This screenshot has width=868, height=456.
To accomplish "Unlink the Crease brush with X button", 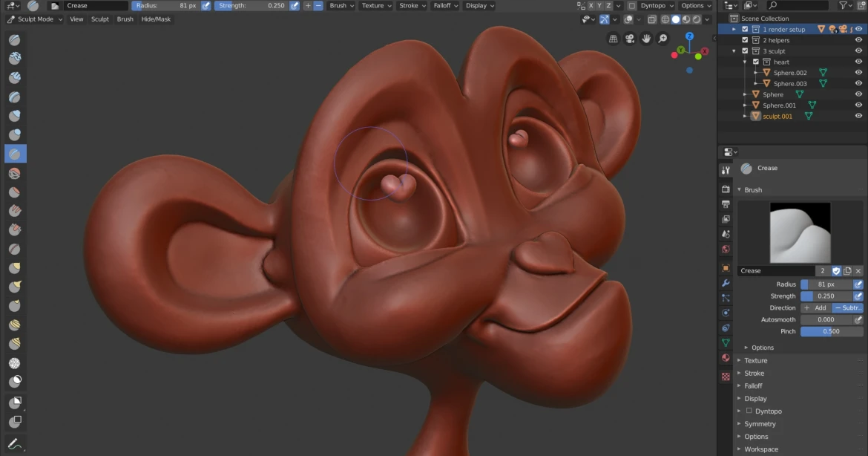I will (858, 271).
